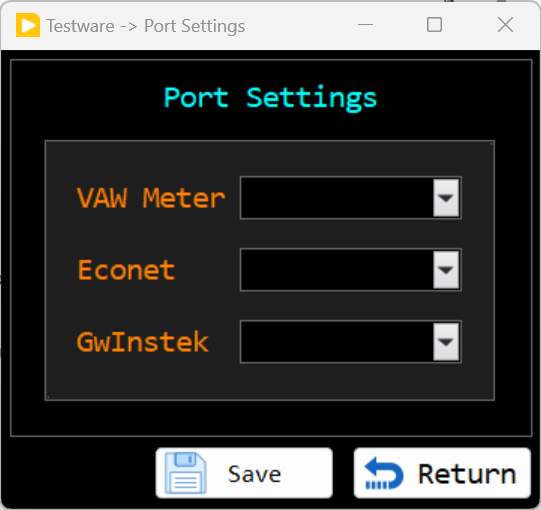Click the window title text in title bar
Viewport: 541px width, 510px height.
pos(146,26)
